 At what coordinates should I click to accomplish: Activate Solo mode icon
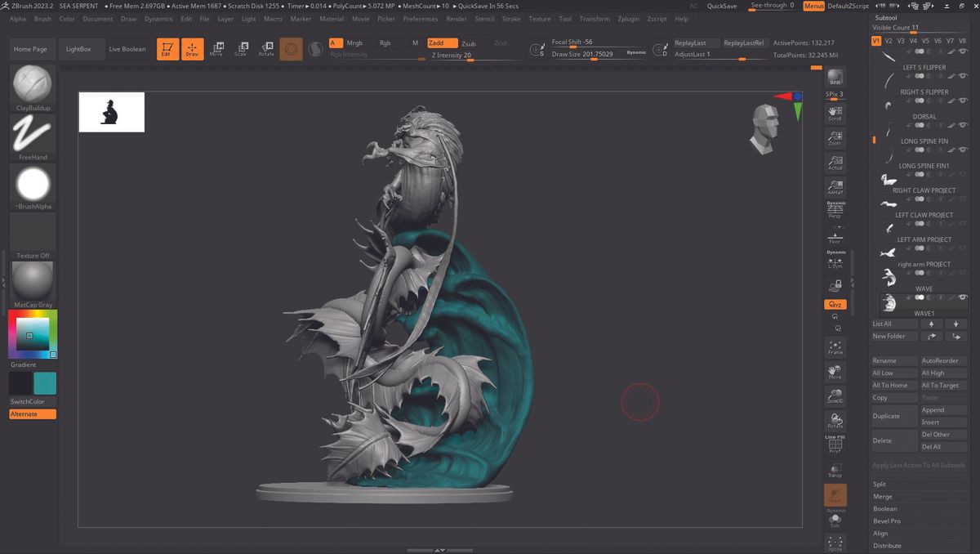pyautogui.click(x=835, y=520)
